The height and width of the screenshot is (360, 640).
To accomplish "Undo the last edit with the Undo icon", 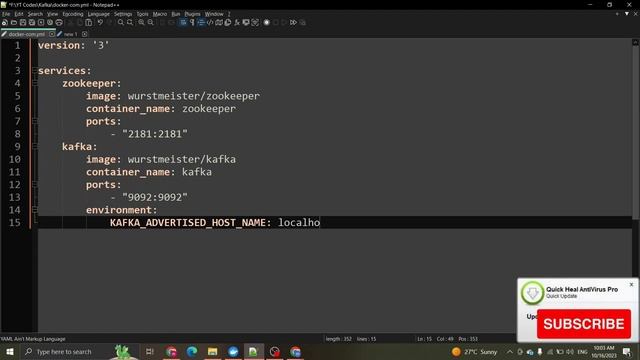I will coord(100,22).
